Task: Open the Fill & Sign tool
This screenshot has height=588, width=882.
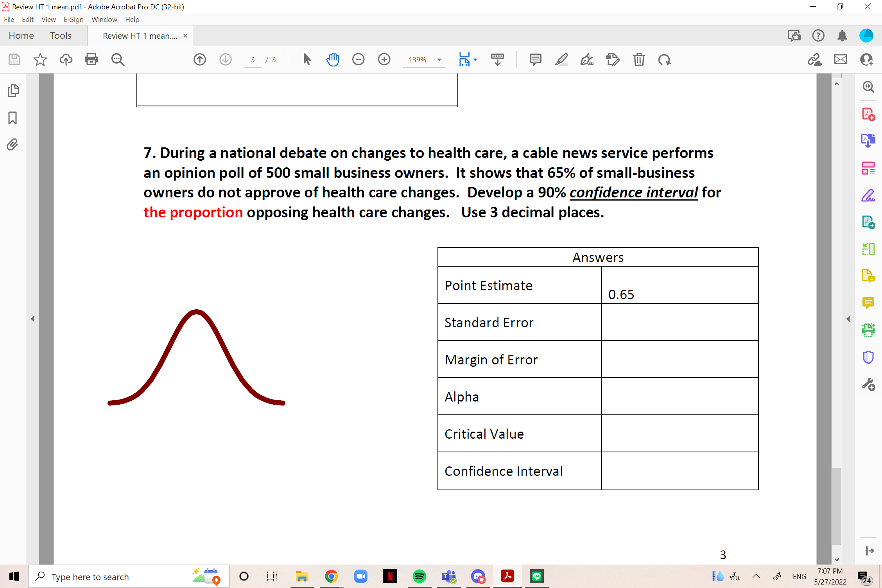Action: point(587,59)
